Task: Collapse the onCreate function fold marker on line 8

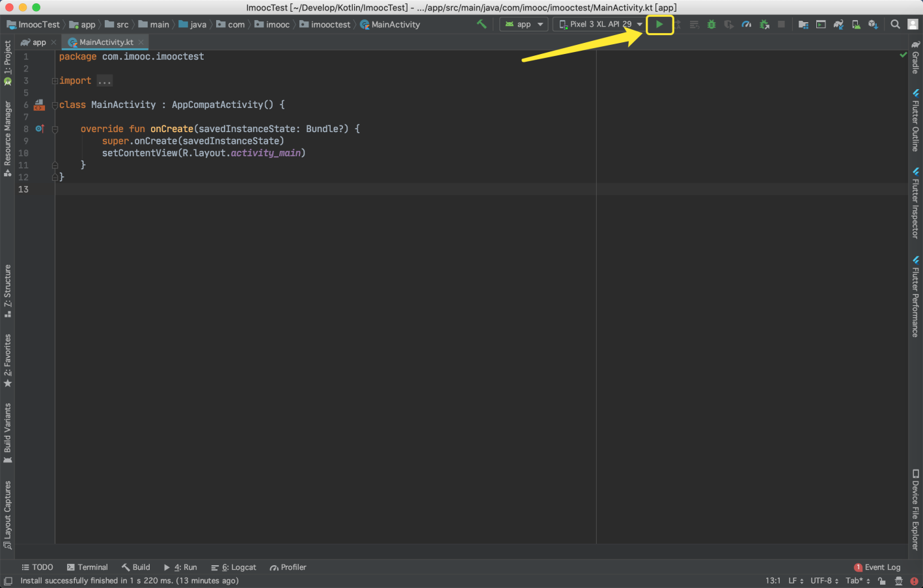Action: 55,129
